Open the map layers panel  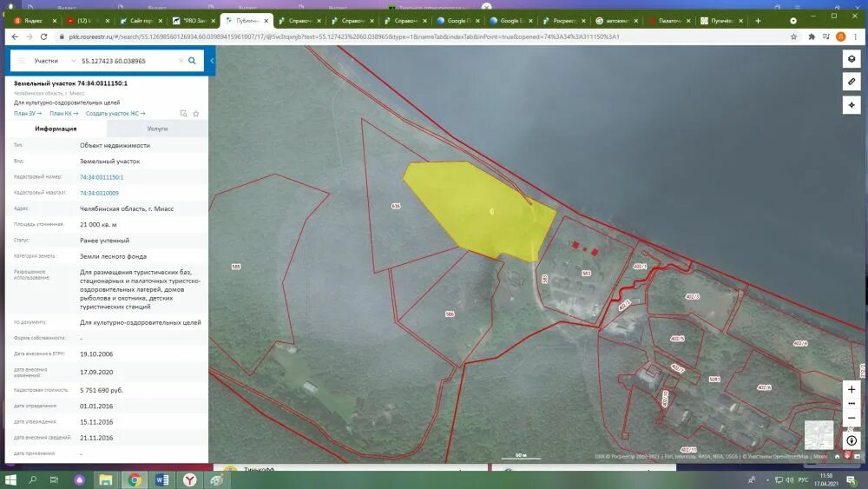point(852,59)
